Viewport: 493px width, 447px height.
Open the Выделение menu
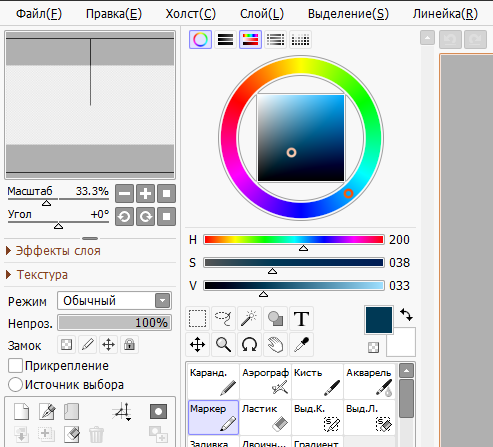[348, 14]
